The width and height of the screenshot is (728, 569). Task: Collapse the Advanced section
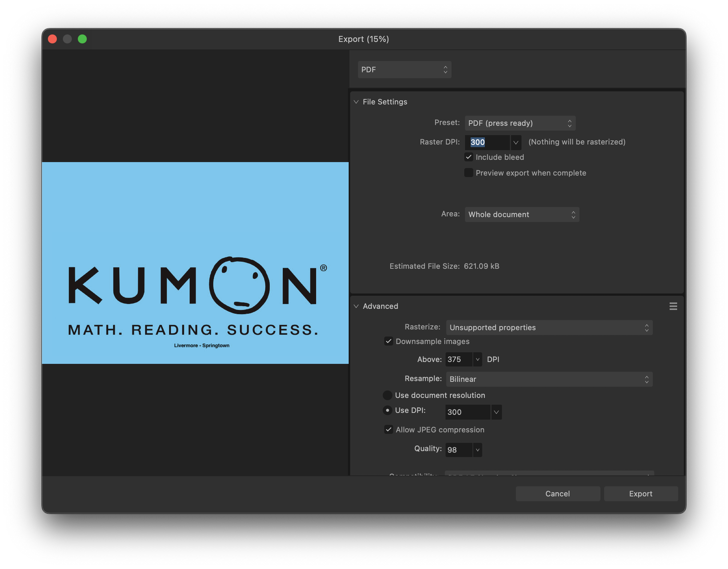356,306
